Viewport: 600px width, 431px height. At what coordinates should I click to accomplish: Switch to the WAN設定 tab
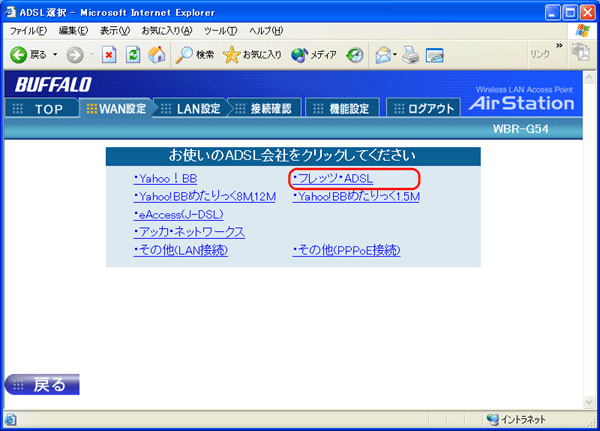116,109
